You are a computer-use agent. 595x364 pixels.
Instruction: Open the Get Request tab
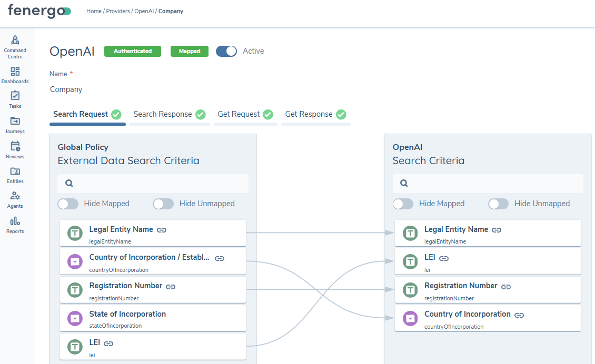pos(239,114)
